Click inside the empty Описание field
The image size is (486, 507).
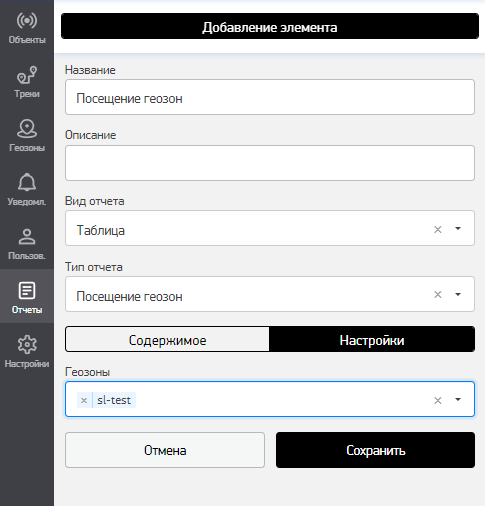coord(270,163)
